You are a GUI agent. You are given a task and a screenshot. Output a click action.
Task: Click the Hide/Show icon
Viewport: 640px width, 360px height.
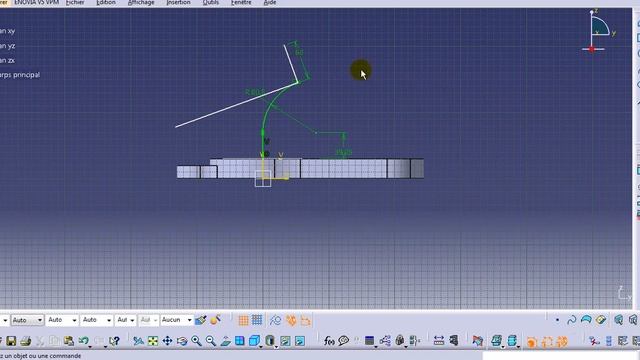tap(285, 341)
